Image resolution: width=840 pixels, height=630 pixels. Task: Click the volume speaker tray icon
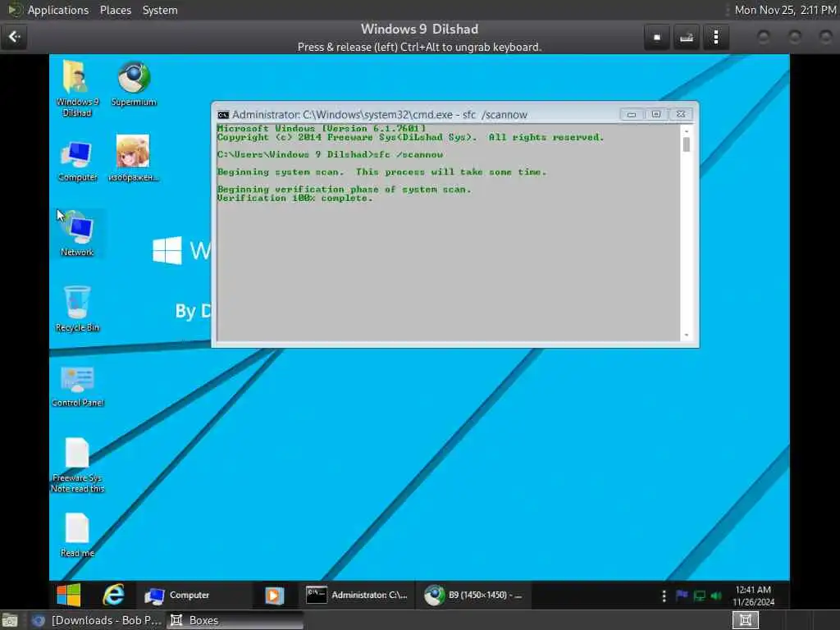716,596
